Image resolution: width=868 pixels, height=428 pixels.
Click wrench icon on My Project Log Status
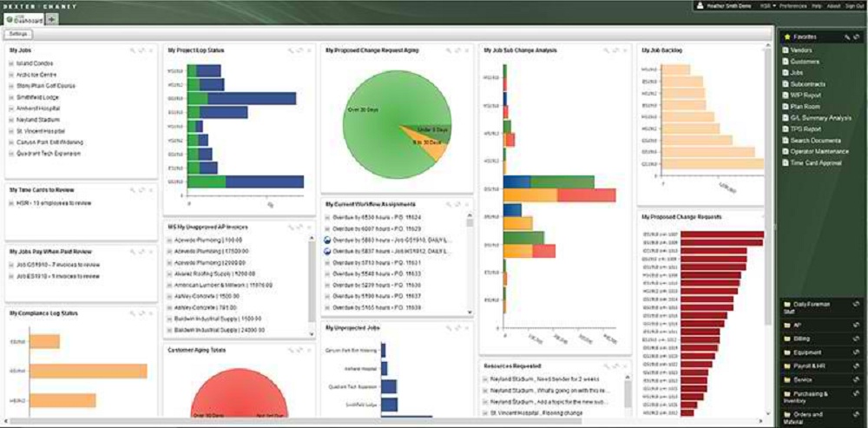(291, 50)
